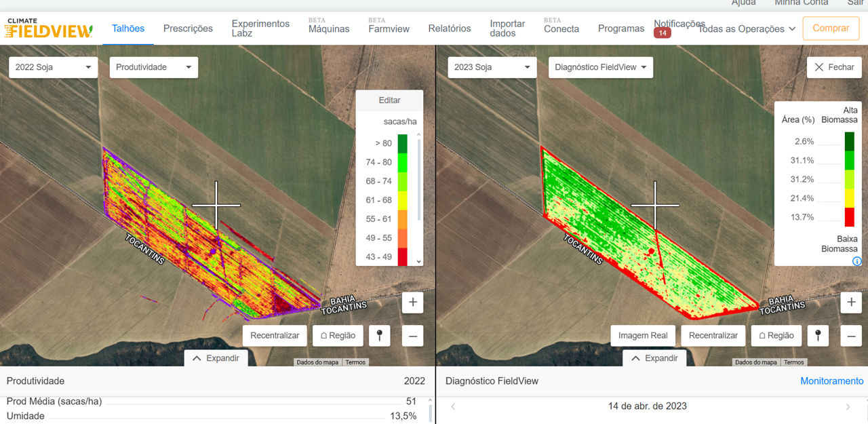Open the Todas as Operações dropdown
The height and width of the screenshot is (424, 868).
click(x=746, y=29)
